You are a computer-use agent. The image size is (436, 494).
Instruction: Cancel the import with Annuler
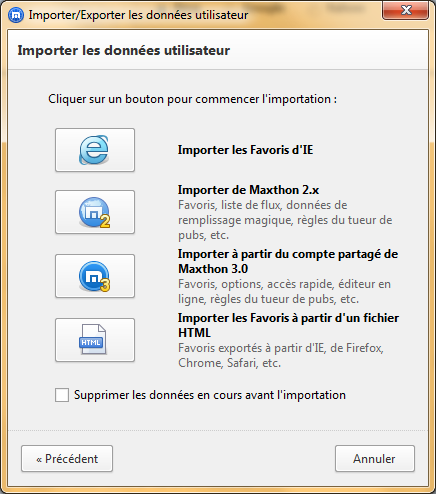pos(375,459)
